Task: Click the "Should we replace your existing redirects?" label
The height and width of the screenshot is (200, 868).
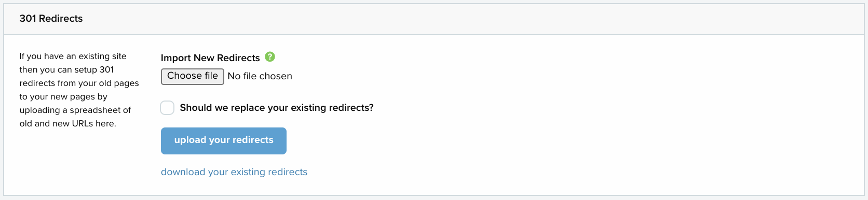Action: click(277, 108)
